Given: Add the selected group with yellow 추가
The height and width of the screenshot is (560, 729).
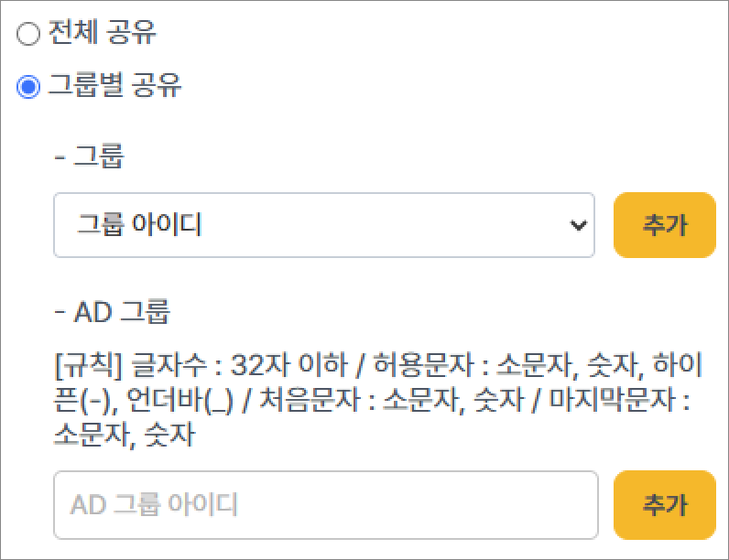Looking at the screenshot, I should [664, 225].
